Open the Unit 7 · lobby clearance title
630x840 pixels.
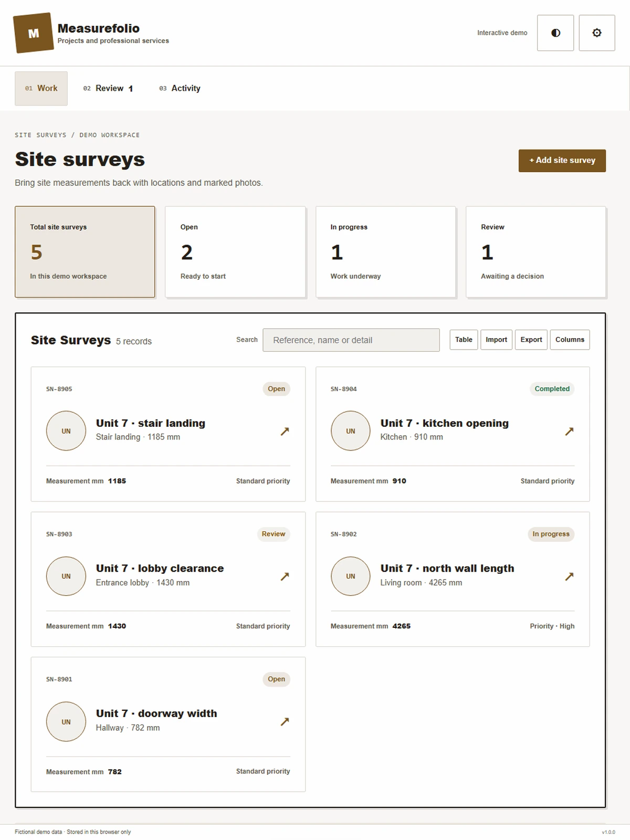pos(160,569)
